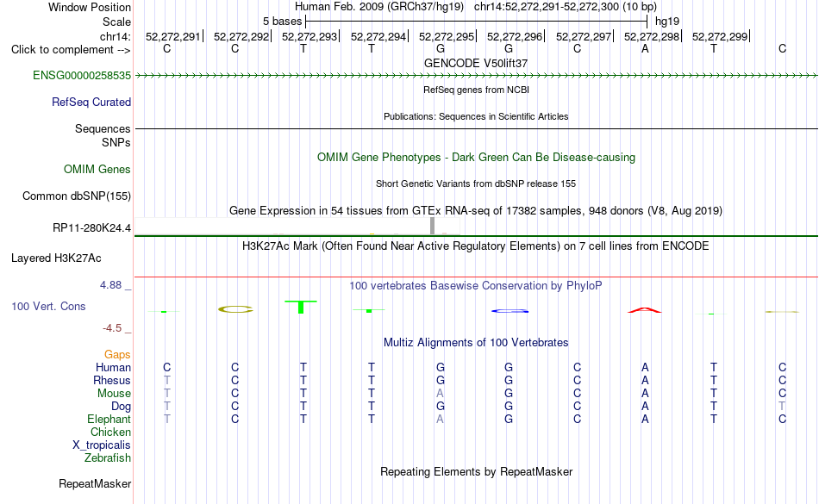Click the -4.5 PhyloP lower limit value
Image resolution: width=819 pixels, height=504 pixels.
point(112,327)
